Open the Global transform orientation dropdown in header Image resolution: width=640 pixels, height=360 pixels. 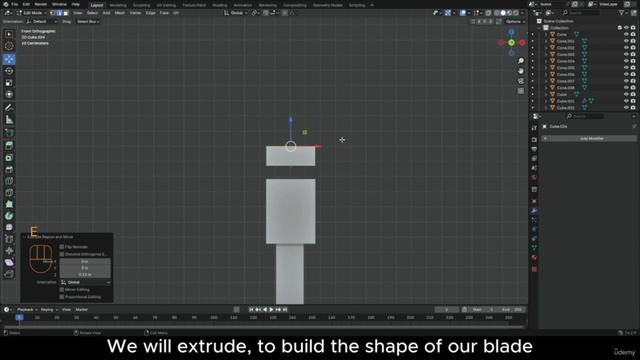coord(236,13)
